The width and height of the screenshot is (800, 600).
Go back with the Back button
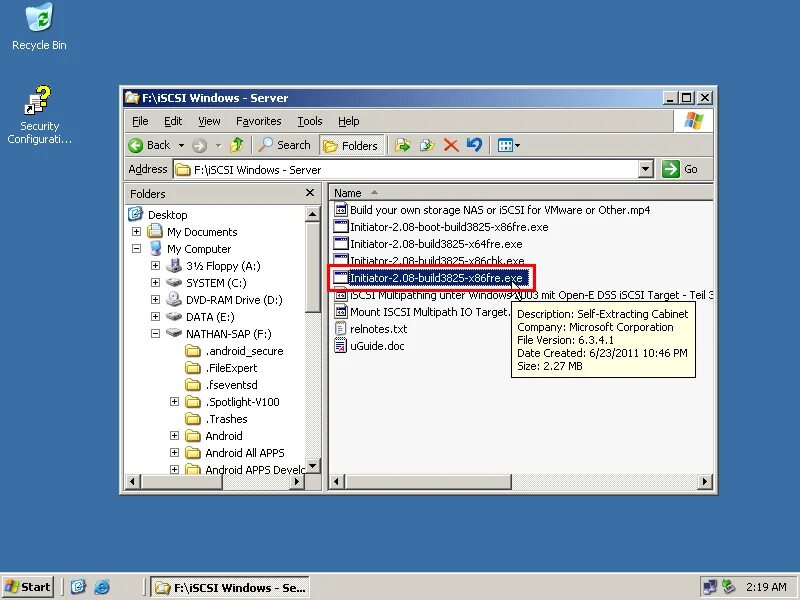click(x=151, y=145)
